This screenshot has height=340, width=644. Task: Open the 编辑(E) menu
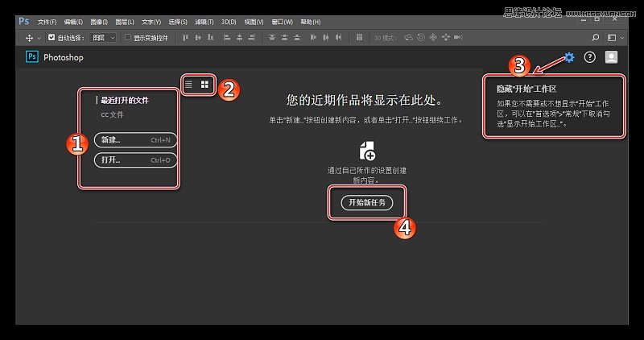click(73, 22)
